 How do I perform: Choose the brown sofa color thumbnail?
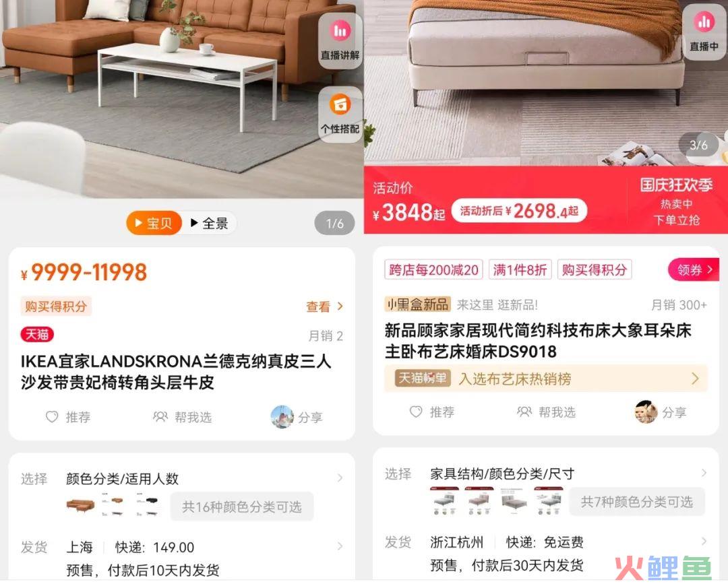click(81, 505)
